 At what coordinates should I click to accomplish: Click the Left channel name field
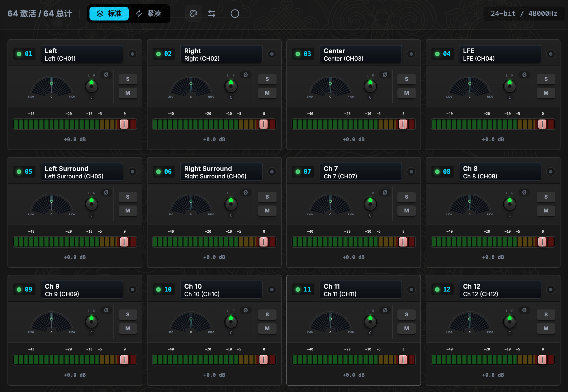pos(82,54)
